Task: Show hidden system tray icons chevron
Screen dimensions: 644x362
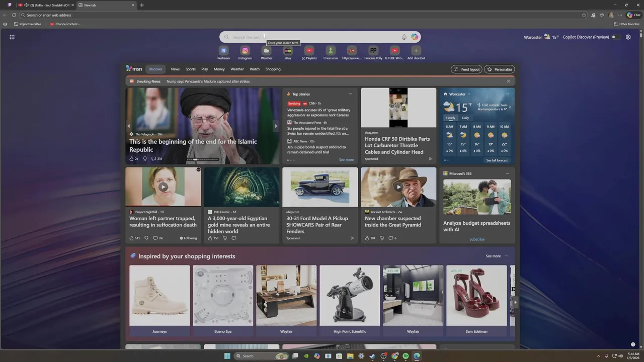Action: pos(598,356)
